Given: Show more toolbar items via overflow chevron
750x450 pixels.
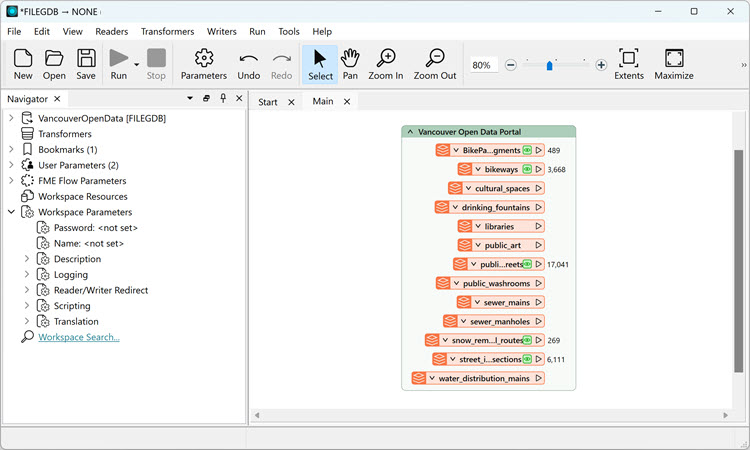Looking at the screenshot, I should tap(743, 65).
